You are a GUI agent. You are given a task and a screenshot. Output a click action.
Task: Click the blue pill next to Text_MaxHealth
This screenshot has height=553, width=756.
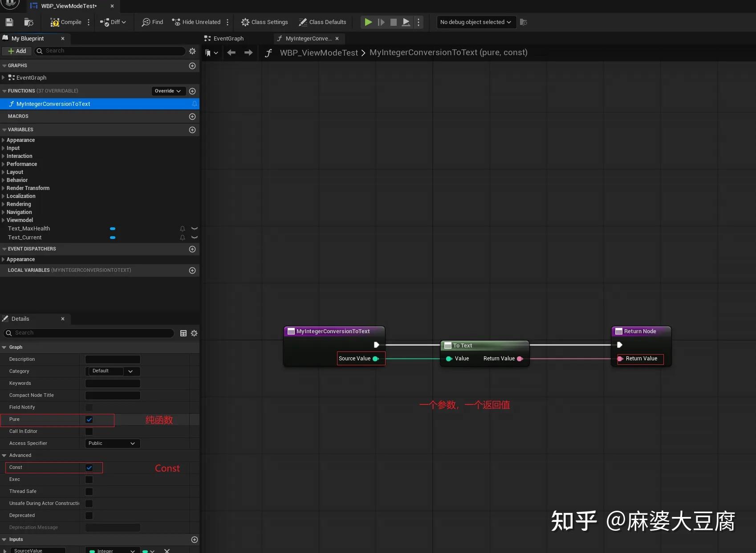point(113,229)
